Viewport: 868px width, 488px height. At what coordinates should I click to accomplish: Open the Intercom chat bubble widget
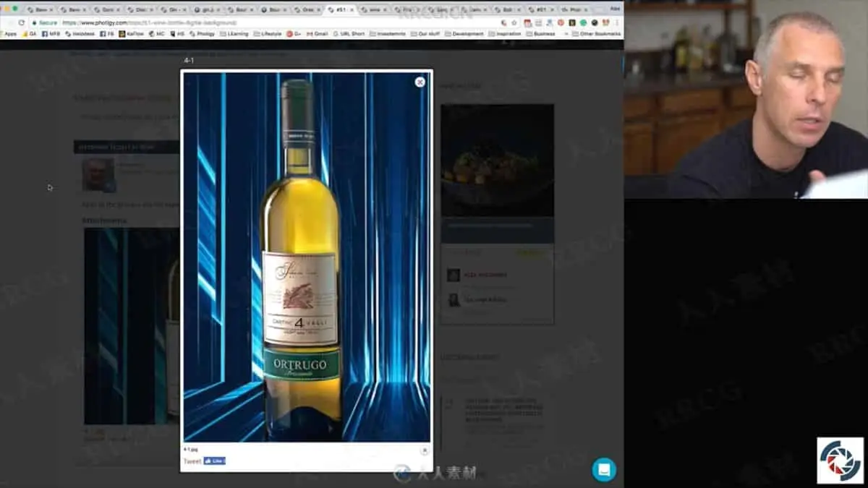[604, 470]
